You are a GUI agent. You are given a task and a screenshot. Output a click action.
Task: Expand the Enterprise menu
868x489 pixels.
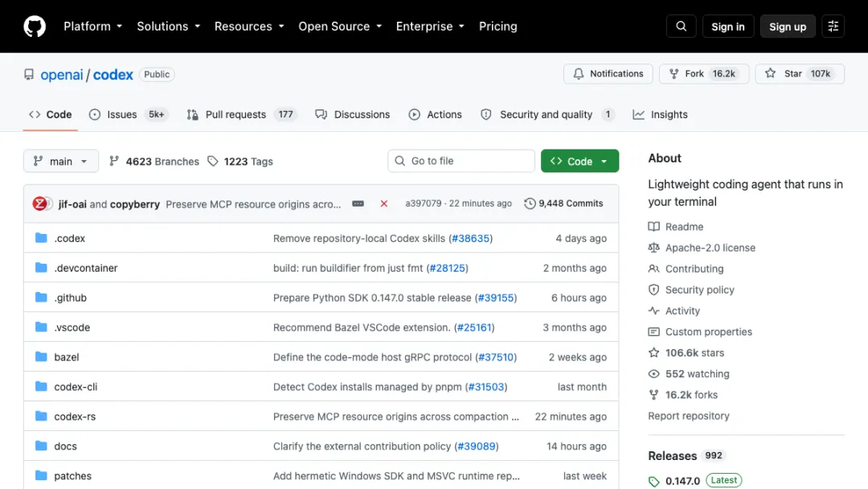click(431, 26)
